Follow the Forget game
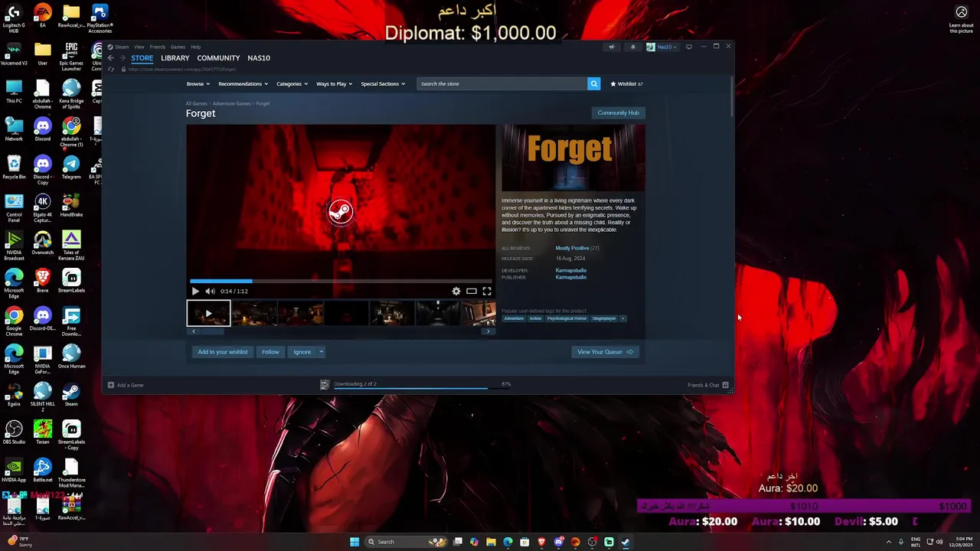980x551 pixels. 270,352
